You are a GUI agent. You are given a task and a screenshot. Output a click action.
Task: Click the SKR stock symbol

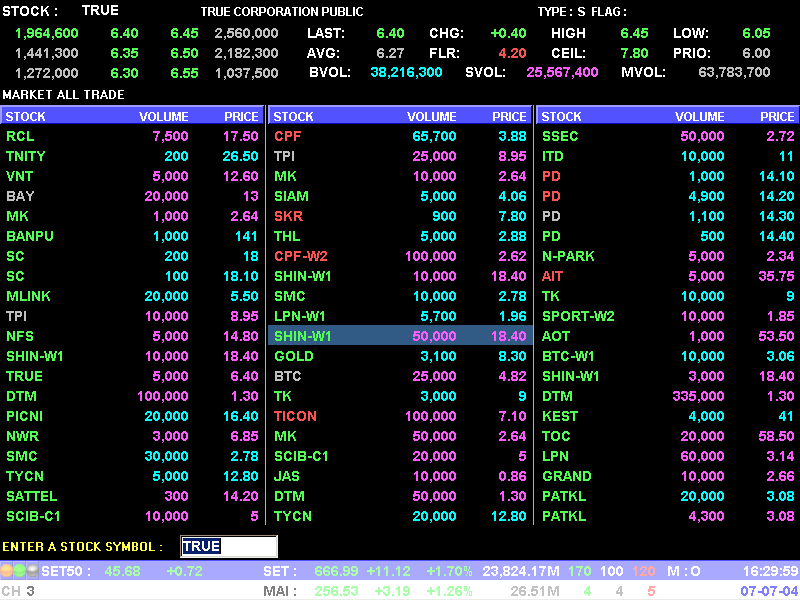pos(289,216)
